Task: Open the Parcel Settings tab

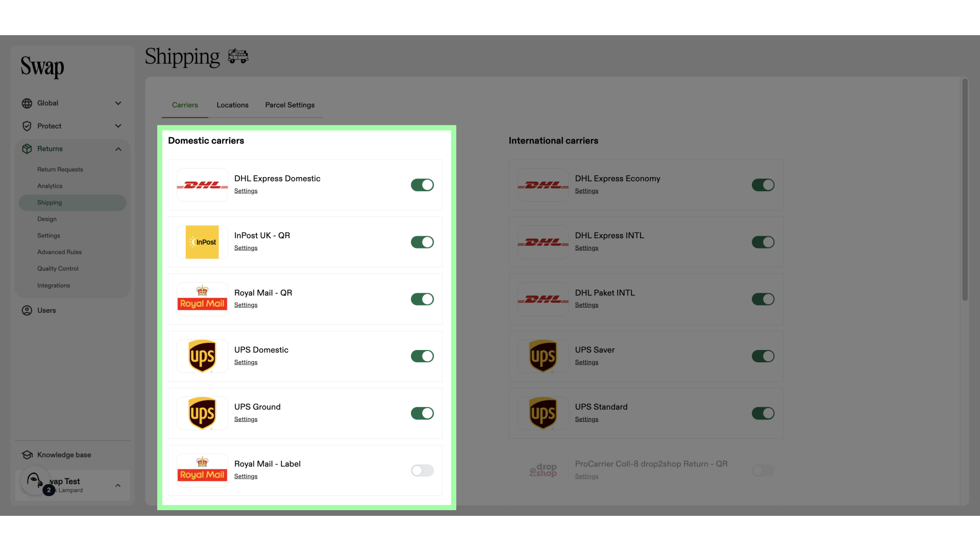Action: (x=290, y=105)
